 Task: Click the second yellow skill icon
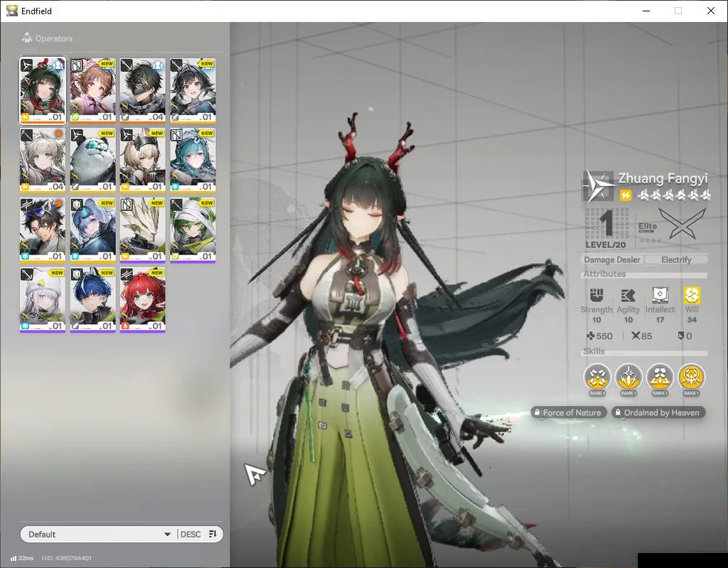tap(628, 377)
